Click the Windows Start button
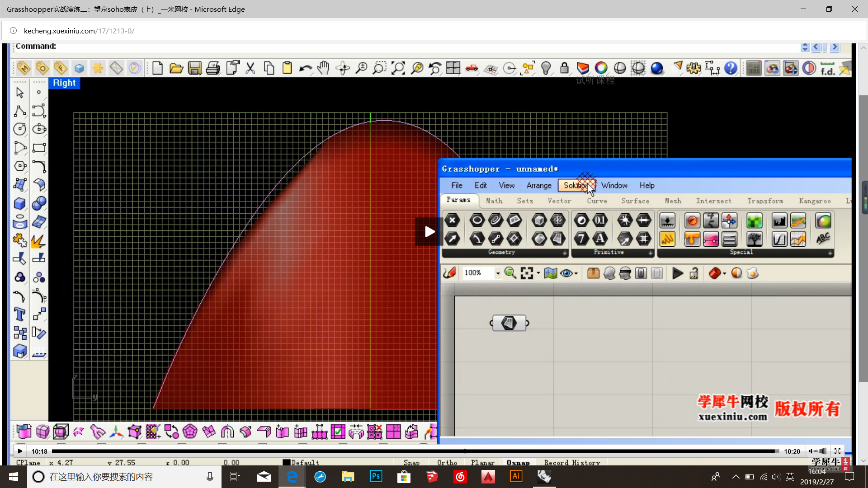The image size is (868, 488). pyautogui.click(x=13, y=477)
